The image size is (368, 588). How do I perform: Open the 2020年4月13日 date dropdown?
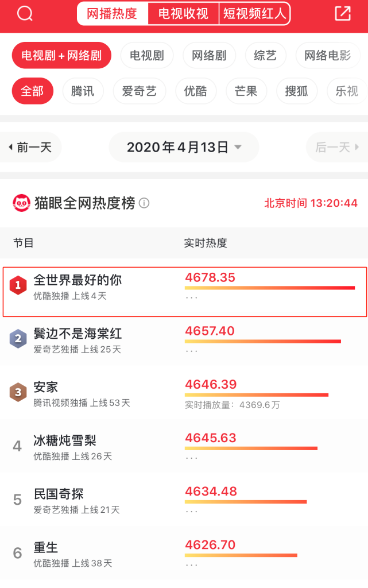184,148
